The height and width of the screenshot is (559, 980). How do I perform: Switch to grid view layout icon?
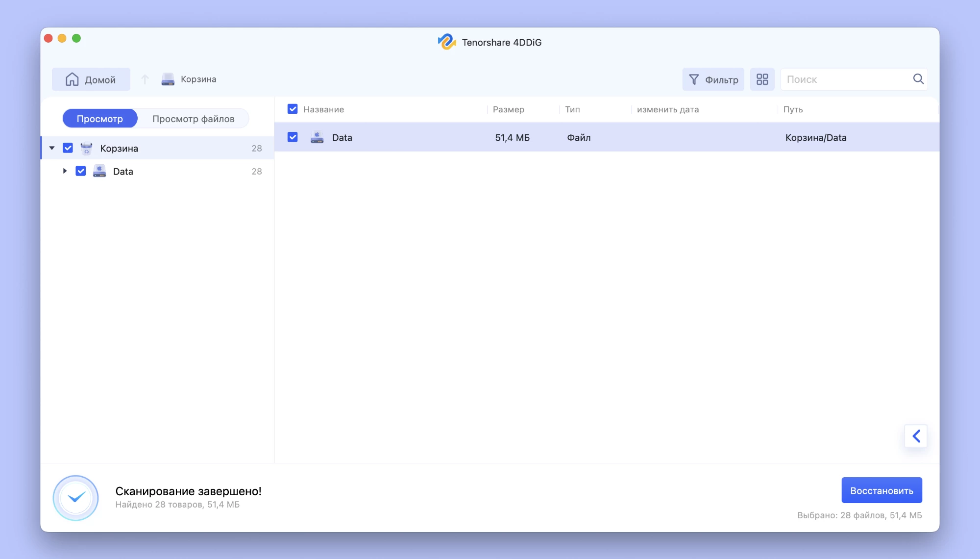(762, 79)
